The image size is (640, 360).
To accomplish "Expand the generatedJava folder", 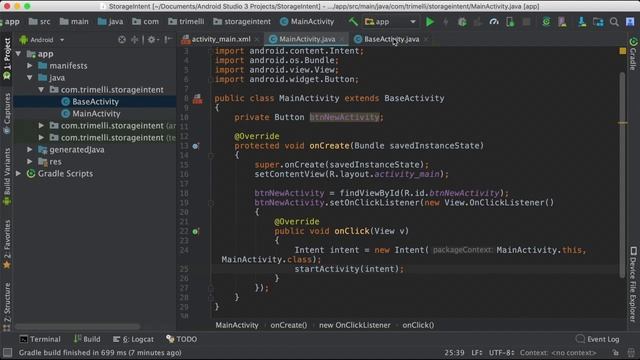I will click(x=30, y=150).
